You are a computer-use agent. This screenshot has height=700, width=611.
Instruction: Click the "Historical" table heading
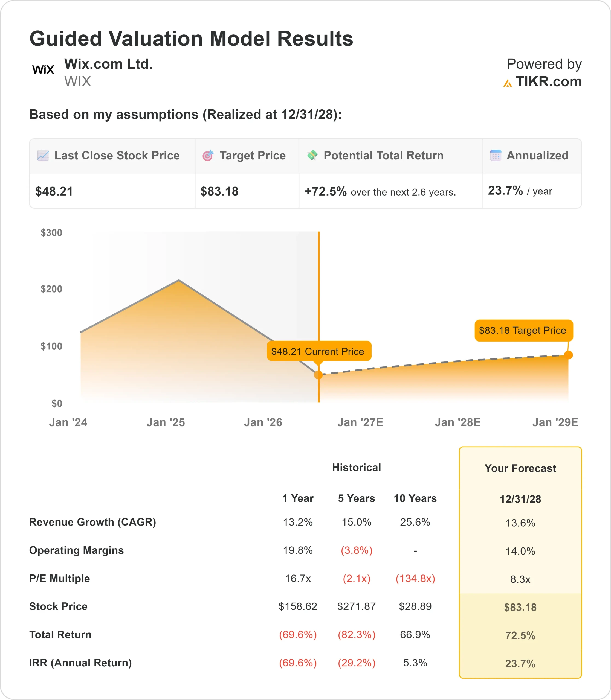[357, 468]
